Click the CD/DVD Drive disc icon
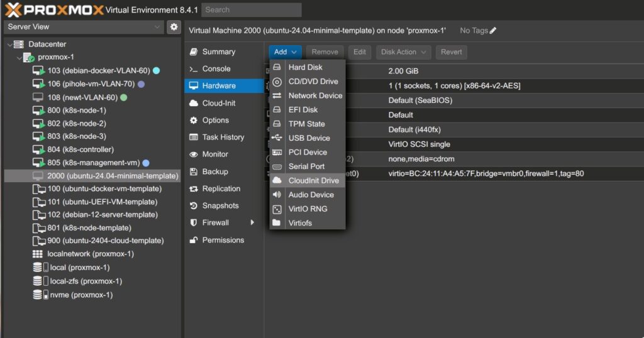Image resolution: width=644 pixels, height=338 pixels. 277,82
